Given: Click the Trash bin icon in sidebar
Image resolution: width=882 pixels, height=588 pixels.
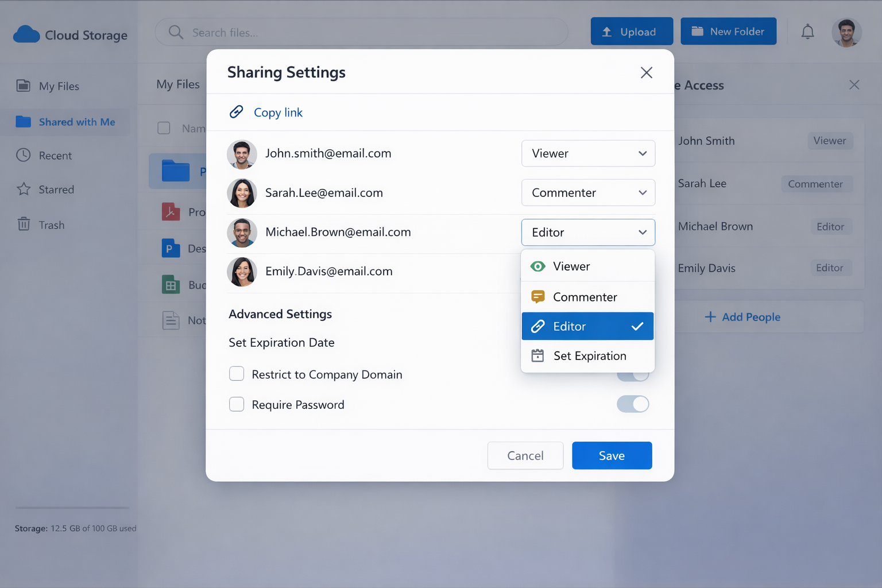Looking at the screenshot, I should [24, 225].
